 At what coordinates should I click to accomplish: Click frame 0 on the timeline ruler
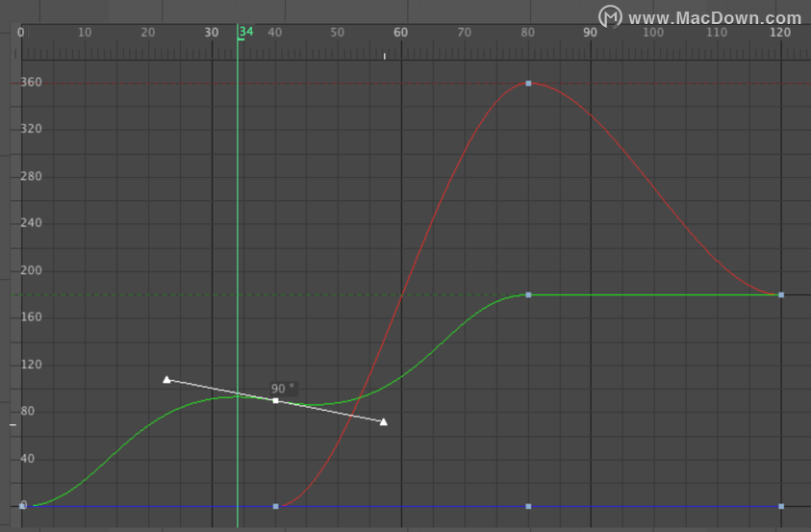click(x=21, y=33)
